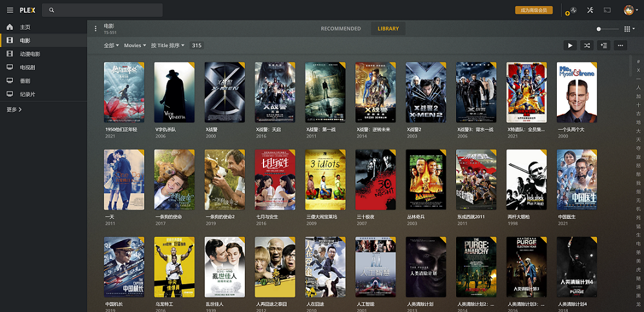Open the 按 Title 排序 sort dropdown
644x312 pixels.
167,46
